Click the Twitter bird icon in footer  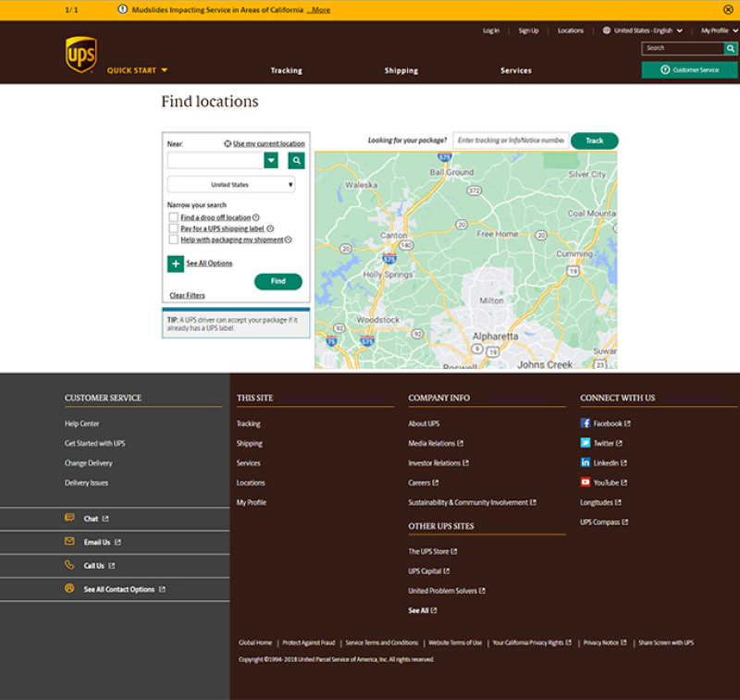coord(586,443)
